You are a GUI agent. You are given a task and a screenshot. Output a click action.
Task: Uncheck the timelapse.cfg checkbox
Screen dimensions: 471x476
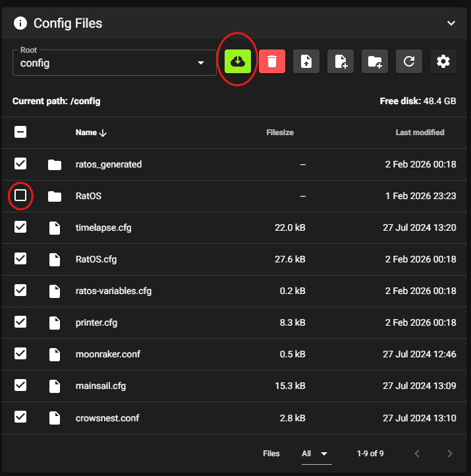(x=20, y=227)
